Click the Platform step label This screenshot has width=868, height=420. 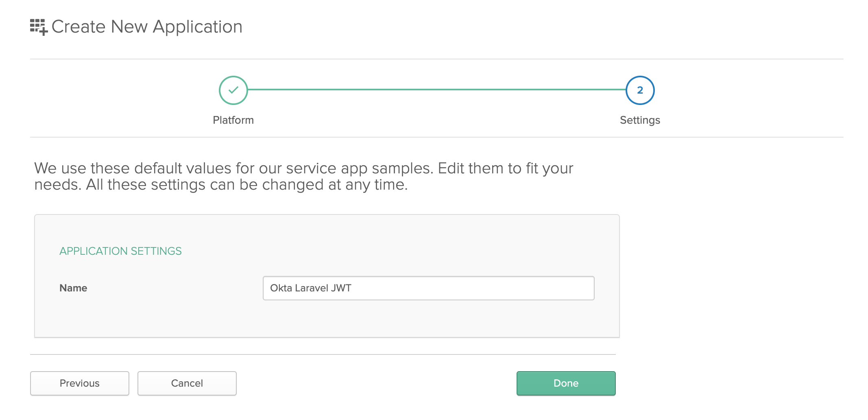(x=233, y=120)
